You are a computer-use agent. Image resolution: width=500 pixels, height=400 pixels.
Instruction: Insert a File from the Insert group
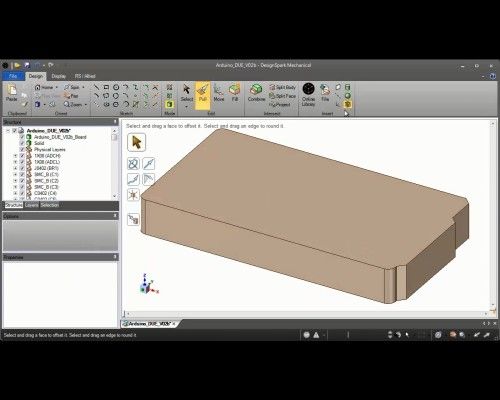(325, 93)
